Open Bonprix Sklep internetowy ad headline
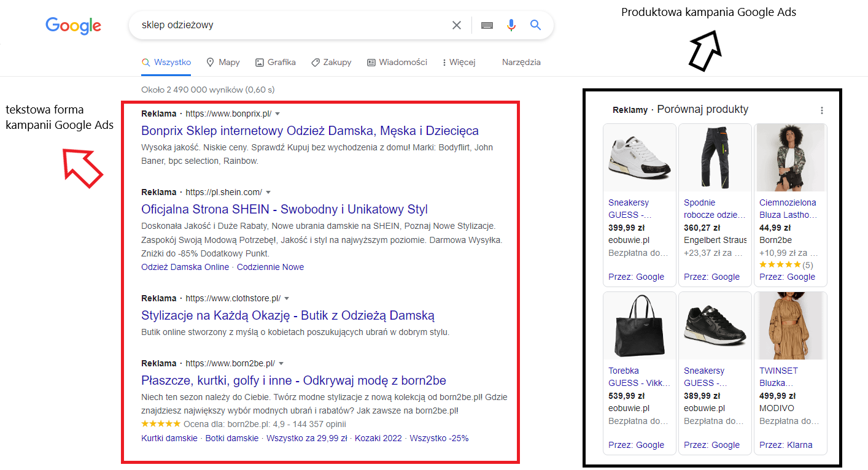868x470 pixels. click(310, 131)
